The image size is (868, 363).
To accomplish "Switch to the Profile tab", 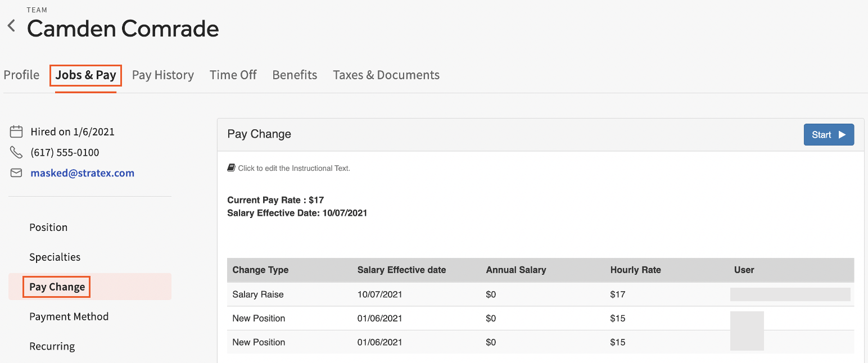I will click(x=21, y=75).
